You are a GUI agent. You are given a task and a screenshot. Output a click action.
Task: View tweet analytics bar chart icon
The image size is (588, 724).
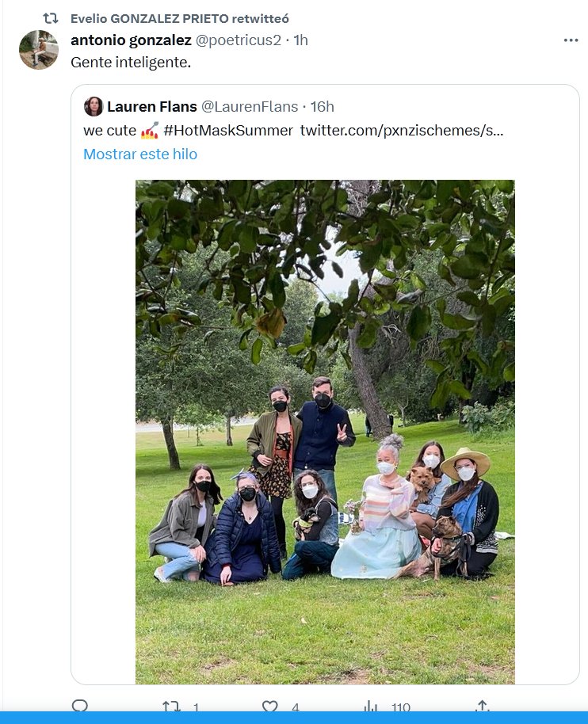[x=371, y=705]
